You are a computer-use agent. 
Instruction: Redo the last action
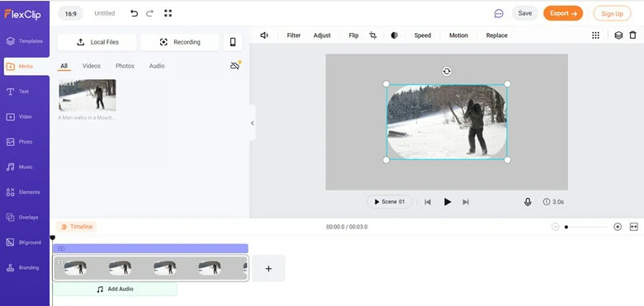(150, 13)
